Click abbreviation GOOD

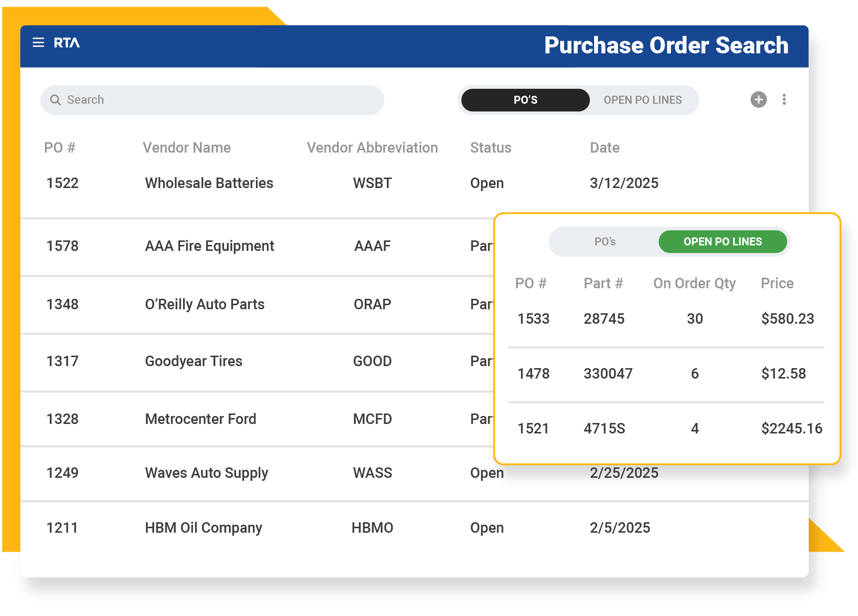[372, 361]
